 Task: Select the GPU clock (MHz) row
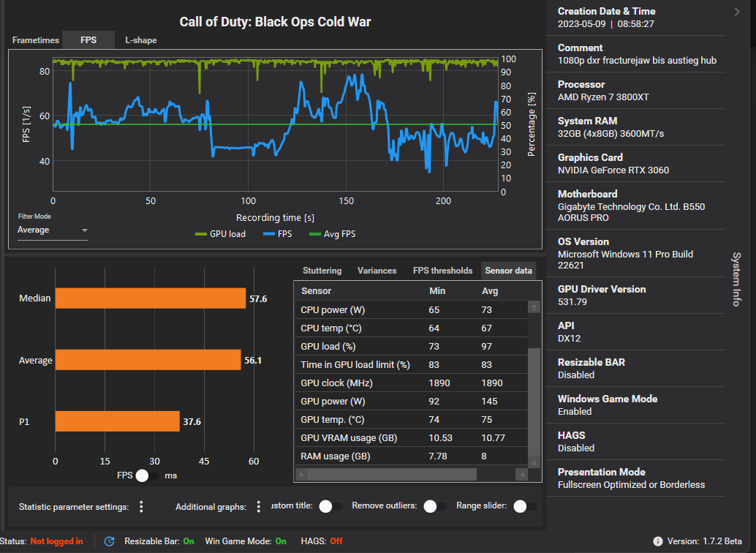tap(411, 383)
